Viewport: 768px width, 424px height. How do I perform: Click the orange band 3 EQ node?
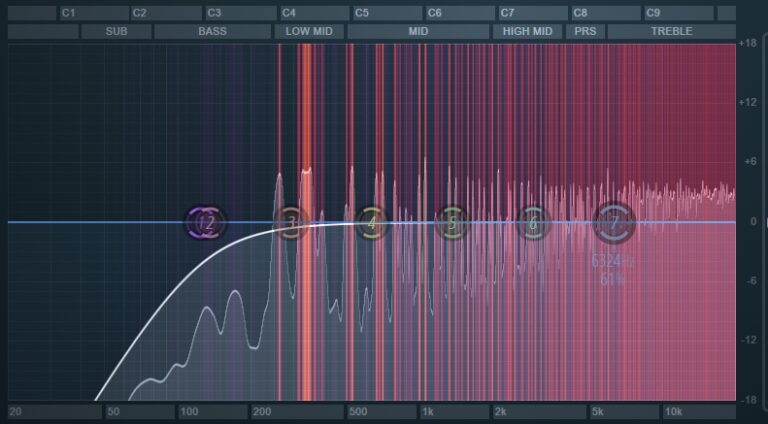coord(290,222)
